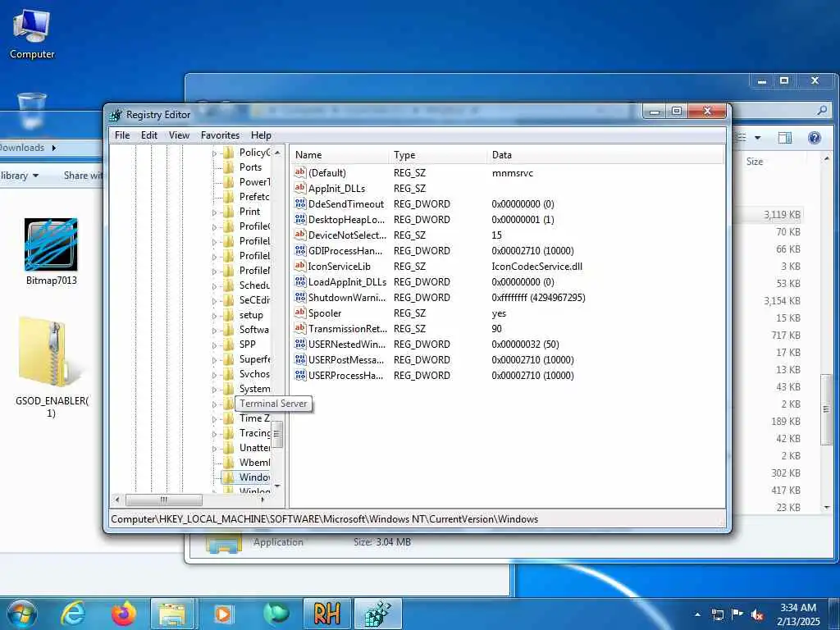This screenshot has width=840, height=630.
Task: Select the USERPostMessa... DWORD icon
Action: pyautogui.click(x=300, y=359)
